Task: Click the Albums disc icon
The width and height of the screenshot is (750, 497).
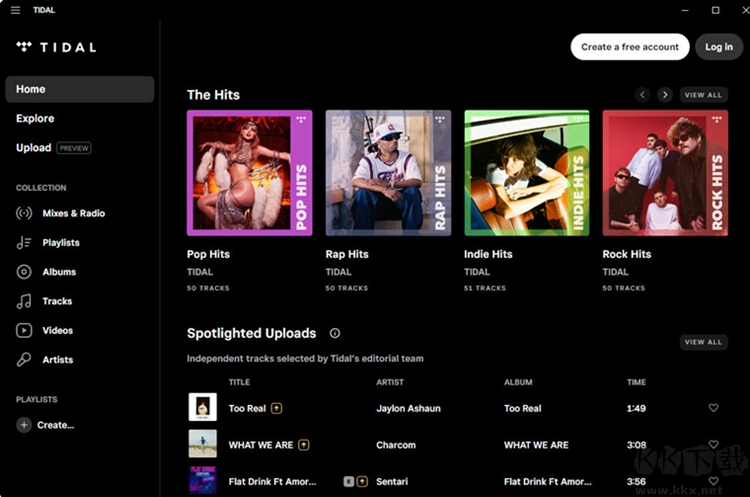Action: (x=24, y=272)
